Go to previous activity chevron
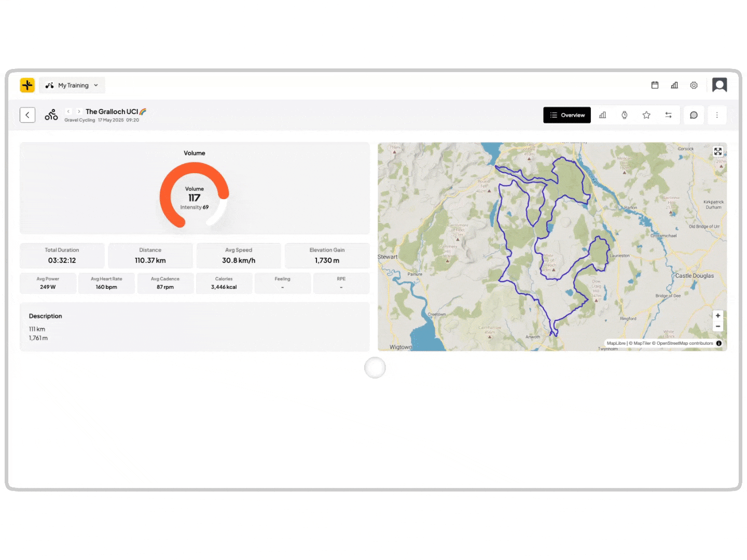 68,111
